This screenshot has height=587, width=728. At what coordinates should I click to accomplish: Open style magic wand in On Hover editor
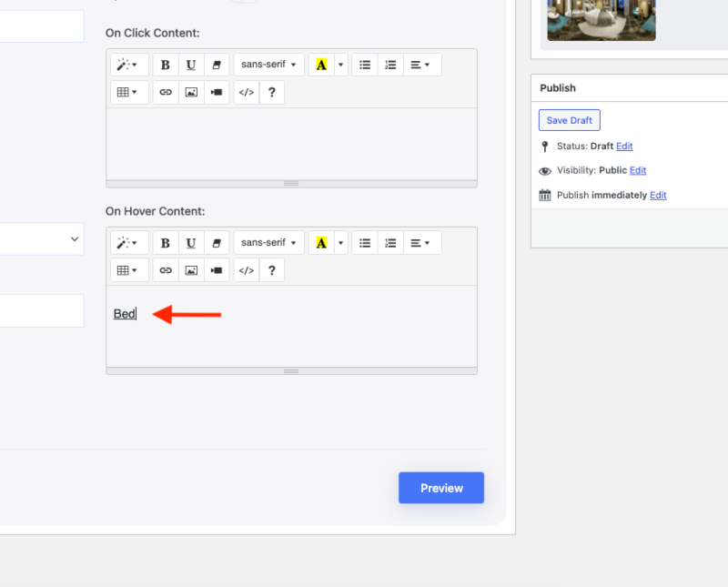[x=129, y=243]
